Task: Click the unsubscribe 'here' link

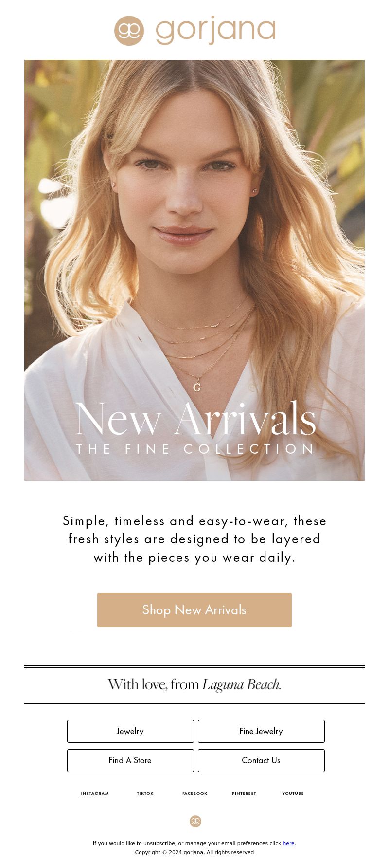Action: click(289, 843)
